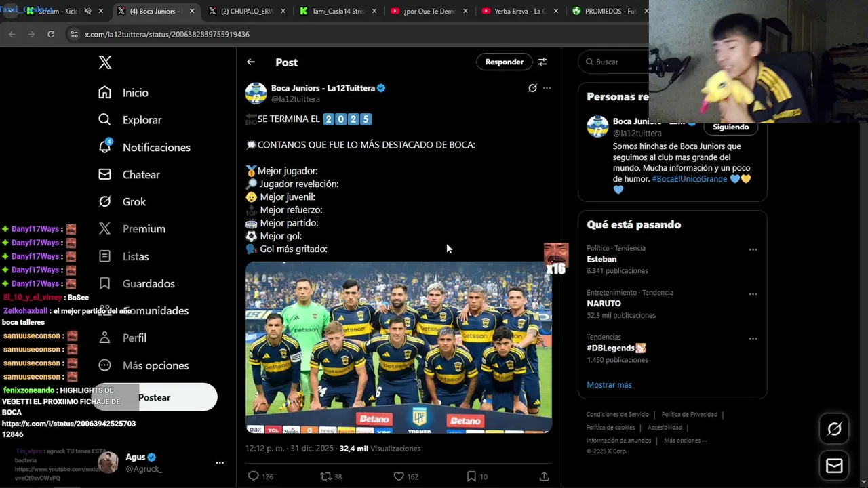This screenshot has height=488, width=868.
Task: Click Mostrar más in trends
Action: tap(609, 385)
